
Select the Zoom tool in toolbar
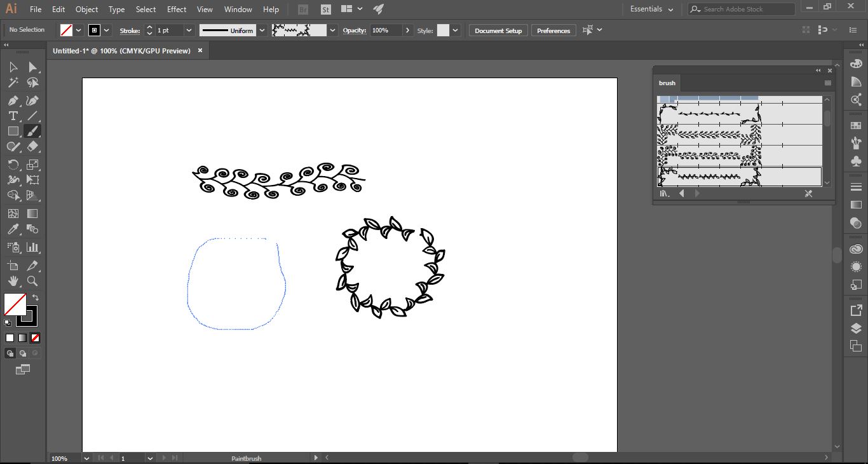(x=32, y=281)
